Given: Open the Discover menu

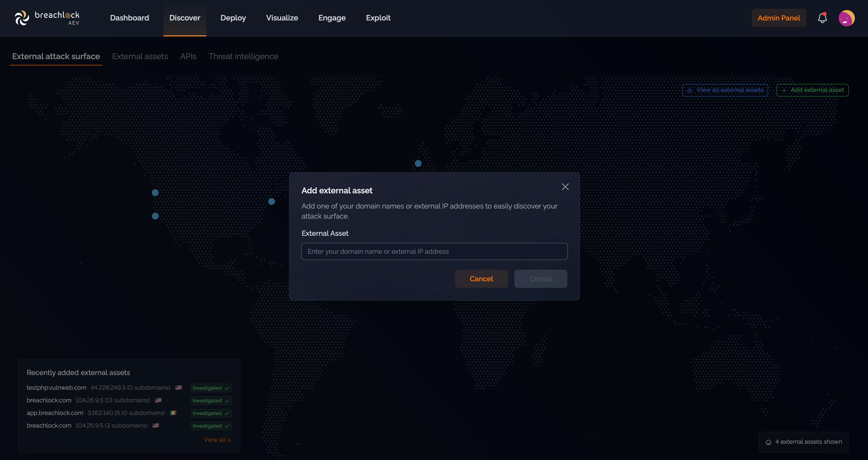Looking at the screenshot, I should (185, 18).
